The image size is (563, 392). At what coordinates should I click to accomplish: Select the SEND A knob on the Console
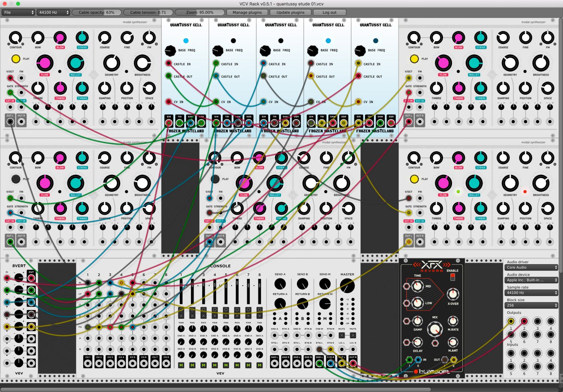(280, 284)
